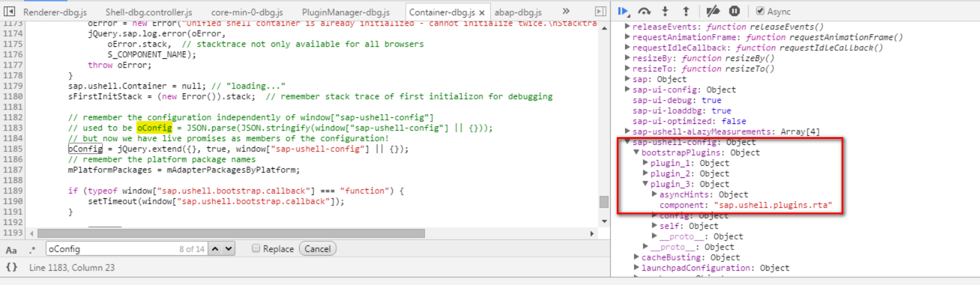Click component value "sap.ushell.plugins.rta"
This screenshot has width=980, height=285.
click(x=773, y=205)
